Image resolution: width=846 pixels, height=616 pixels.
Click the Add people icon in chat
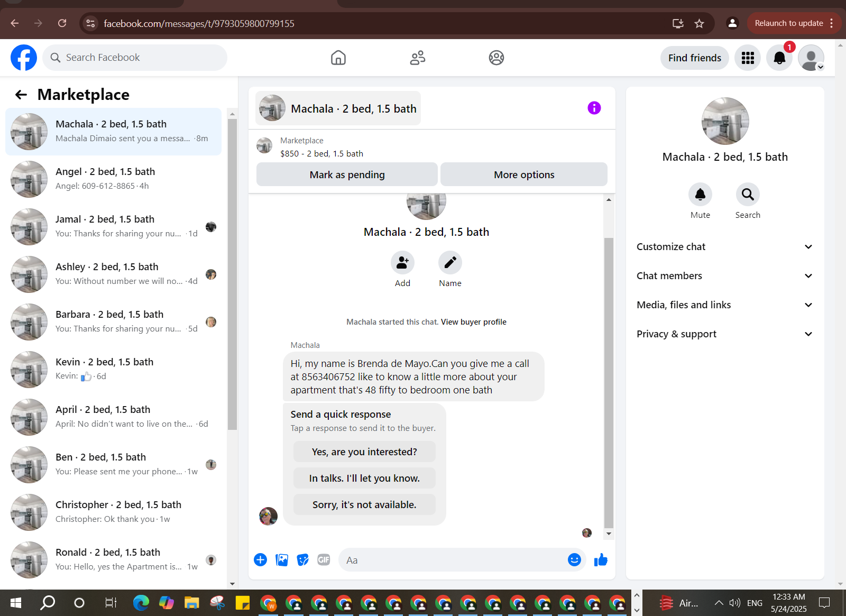click(x=402, y=263)
